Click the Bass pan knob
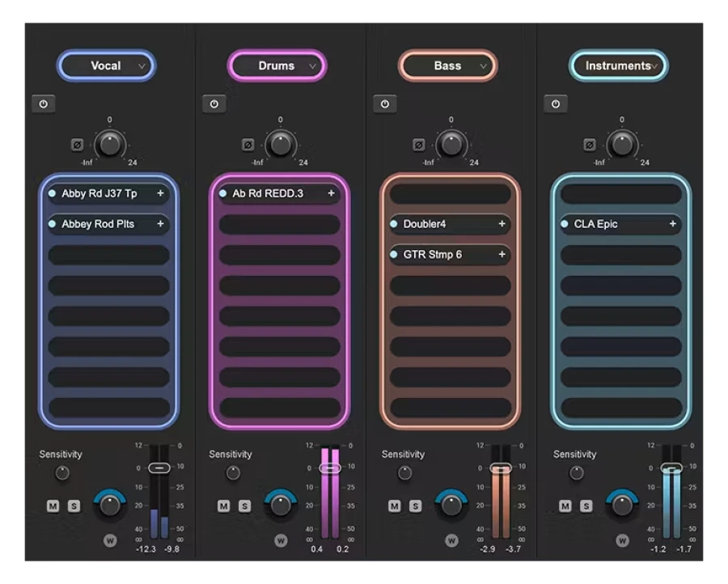The height and width of the screenshot is (584, 728). (x=451, y=505)
